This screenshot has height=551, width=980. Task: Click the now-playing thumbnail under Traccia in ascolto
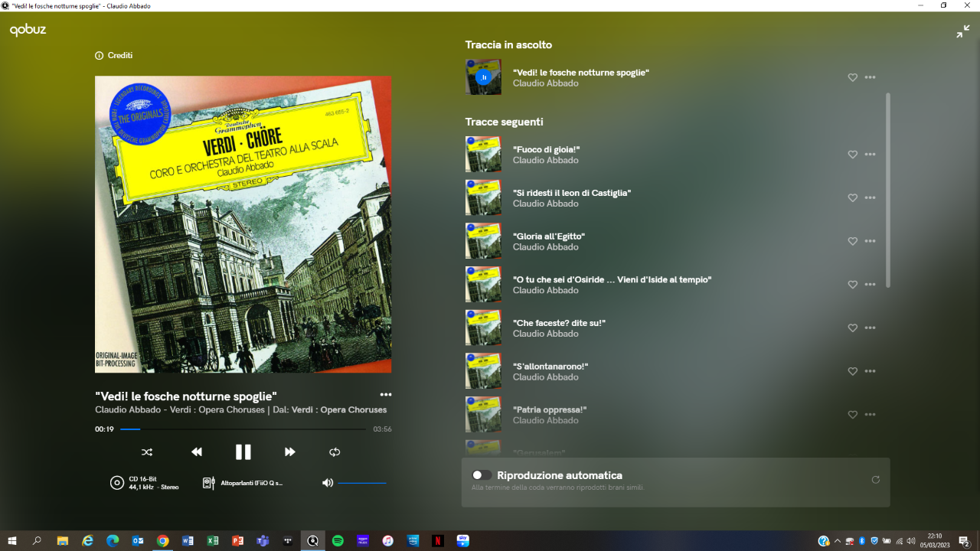(483, 77)
